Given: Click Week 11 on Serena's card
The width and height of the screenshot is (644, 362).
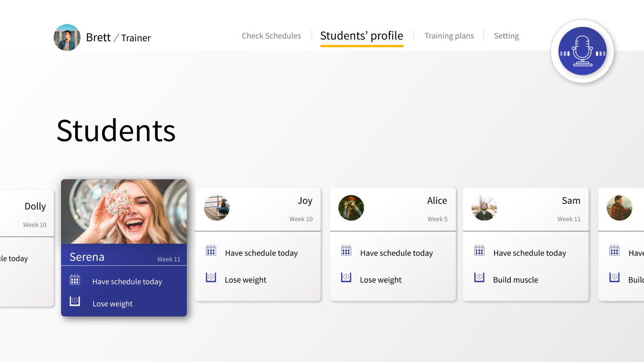Looking at the screenshot, I should click(x=169, y=259).
